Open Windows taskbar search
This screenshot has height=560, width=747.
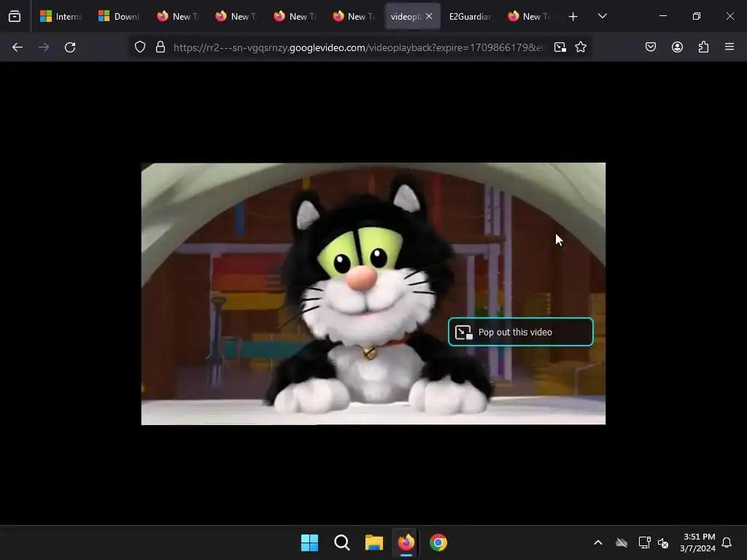pos(341,542)
